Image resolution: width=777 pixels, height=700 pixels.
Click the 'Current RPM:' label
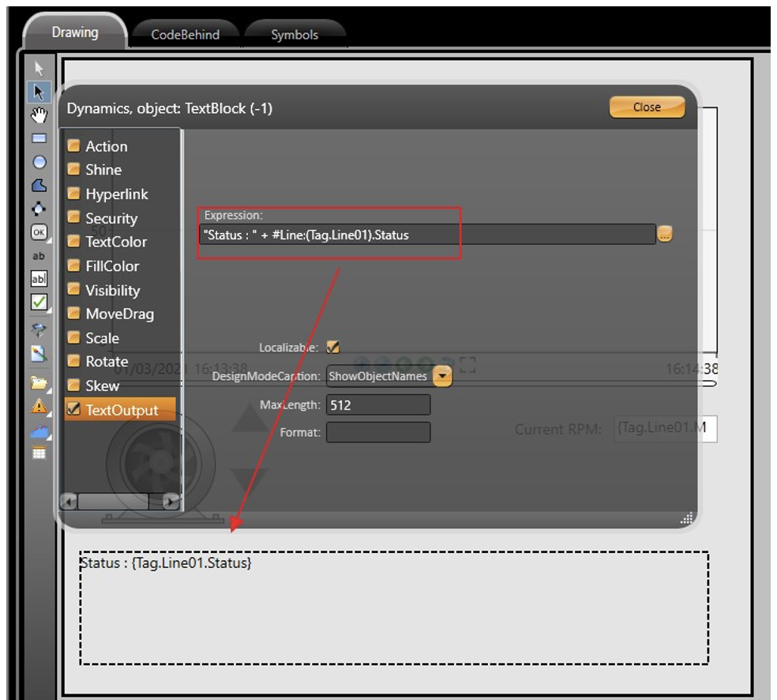point(558,429)
